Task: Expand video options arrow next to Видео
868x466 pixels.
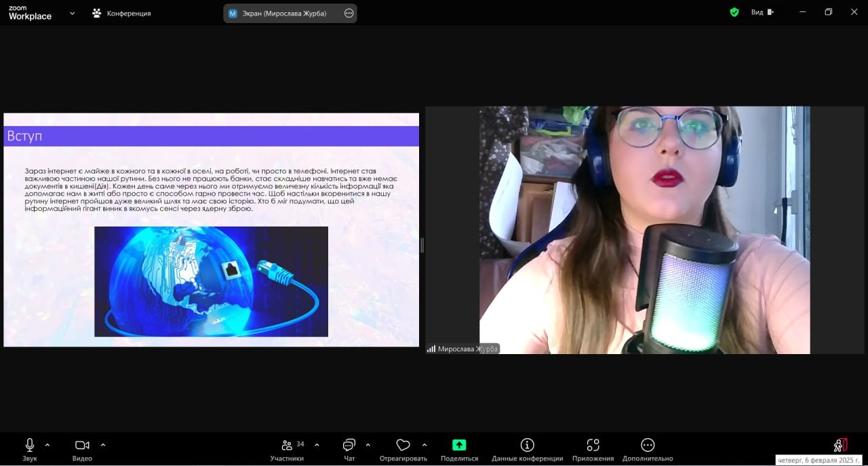Action: 103,445
